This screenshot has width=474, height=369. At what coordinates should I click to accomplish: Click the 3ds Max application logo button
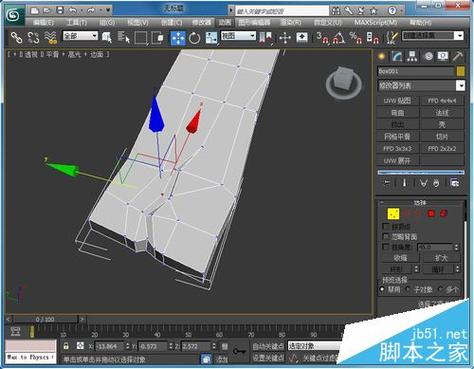[15, 15]
